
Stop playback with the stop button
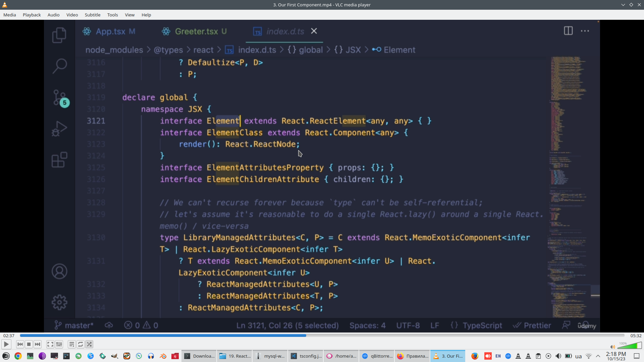click(29, 344)
